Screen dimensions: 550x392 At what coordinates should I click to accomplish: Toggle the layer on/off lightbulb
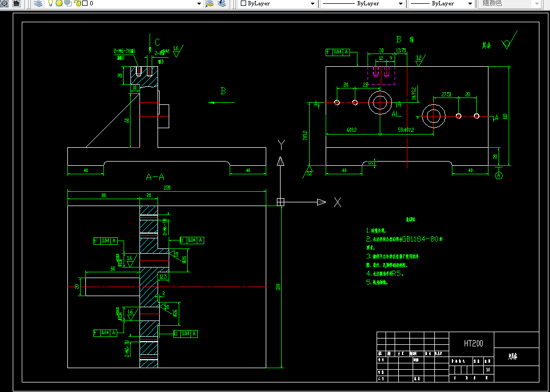point(50,4)
